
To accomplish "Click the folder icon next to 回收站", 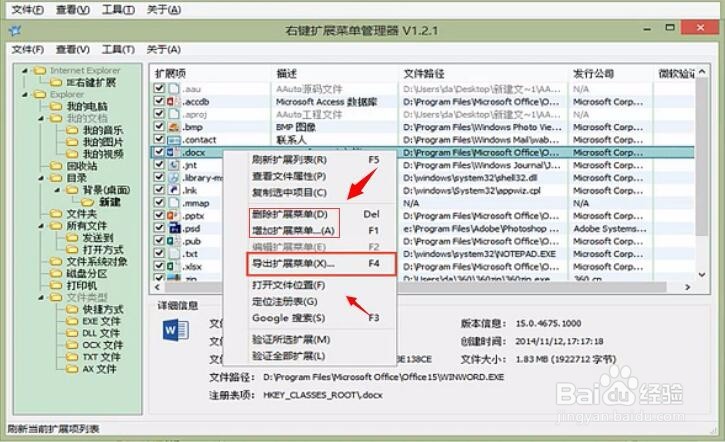I will [x=56, y=166].
